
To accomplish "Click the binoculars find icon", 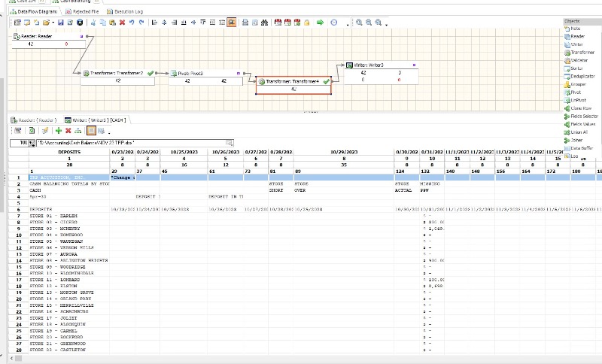I will 265,23.
